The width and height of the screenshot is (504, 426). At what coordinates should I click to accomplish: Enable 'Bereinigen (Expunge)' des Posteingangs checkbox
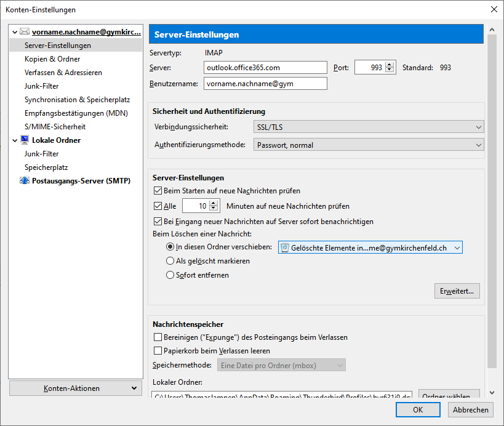[x=158, y=337]
